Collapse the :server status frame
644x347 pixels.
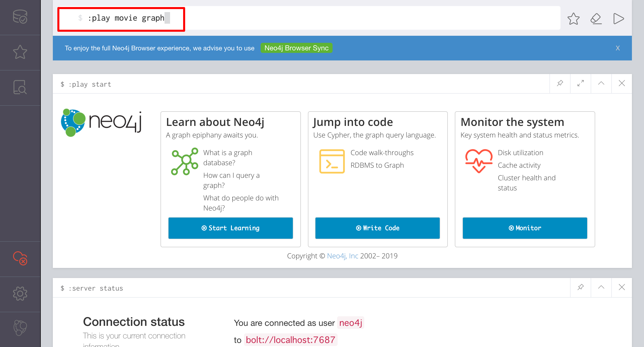click(601, 287)
